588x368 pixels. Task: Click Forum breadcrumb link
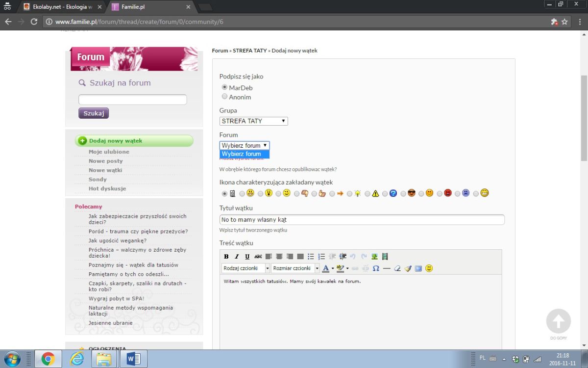pyautogui.click(x=220, y=51)
